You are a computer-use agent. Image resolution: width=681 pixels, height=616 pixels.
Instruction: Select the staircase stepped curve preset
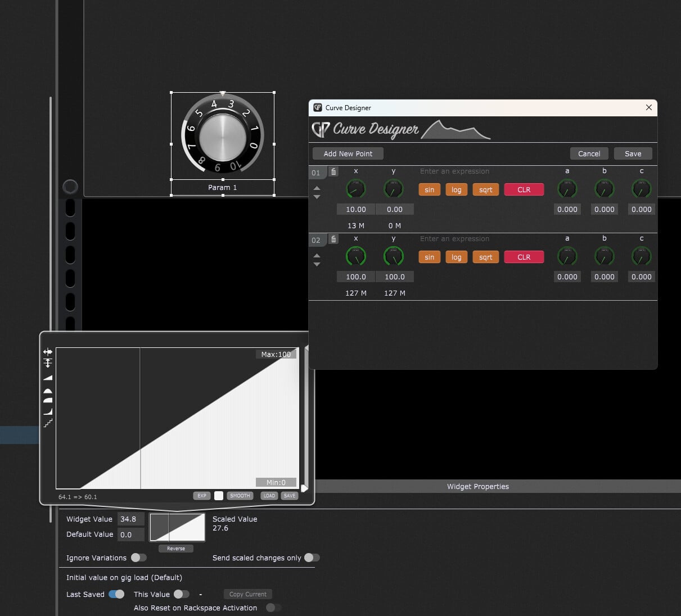[48, 423]
